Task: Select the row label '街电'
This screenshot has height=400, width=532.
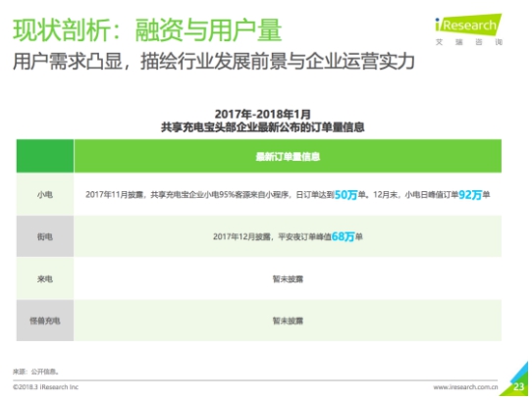Action: pos(45,236)
